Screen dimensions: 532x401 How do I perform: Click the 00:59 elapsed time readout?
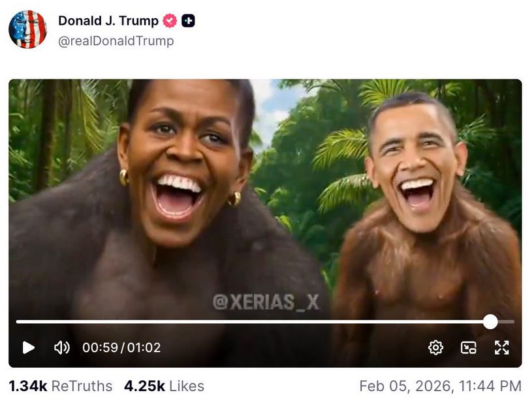(x=100, y=348)
